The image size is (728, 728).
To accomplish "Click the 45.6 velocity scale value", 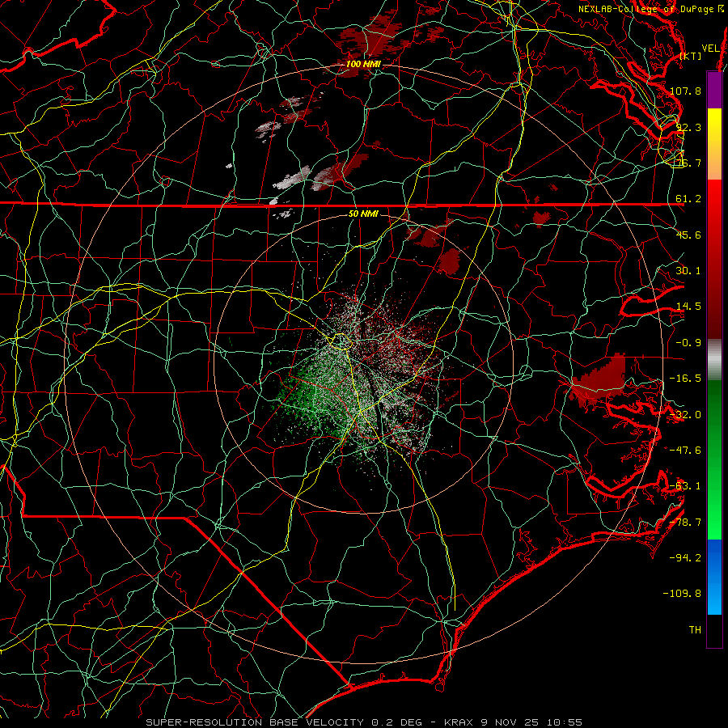I will pos(688,235).
